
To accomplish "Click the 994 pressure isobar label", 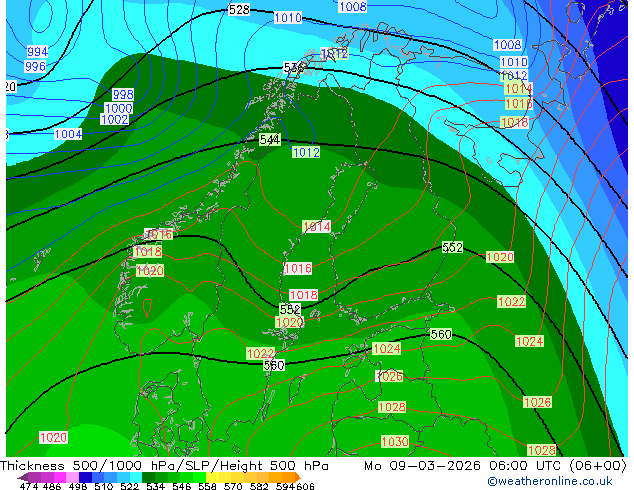I will (38, 51).
